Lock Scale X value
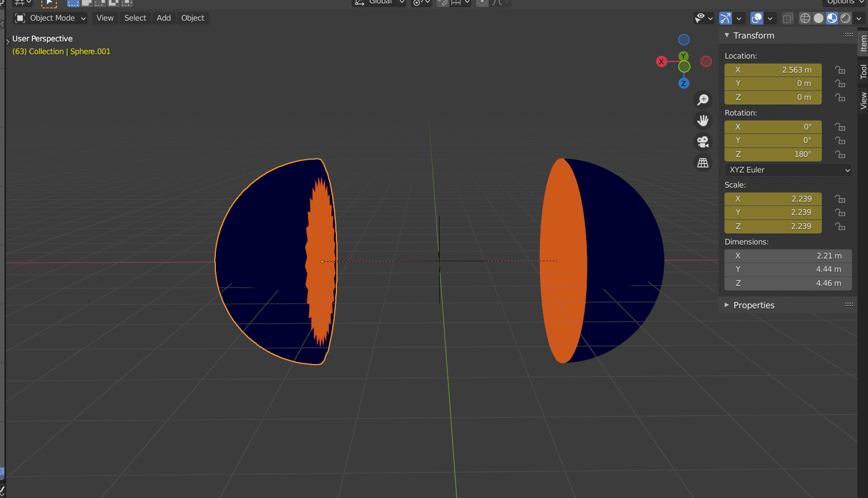Viewport: 868px width, 498px height. click(840, 199)
